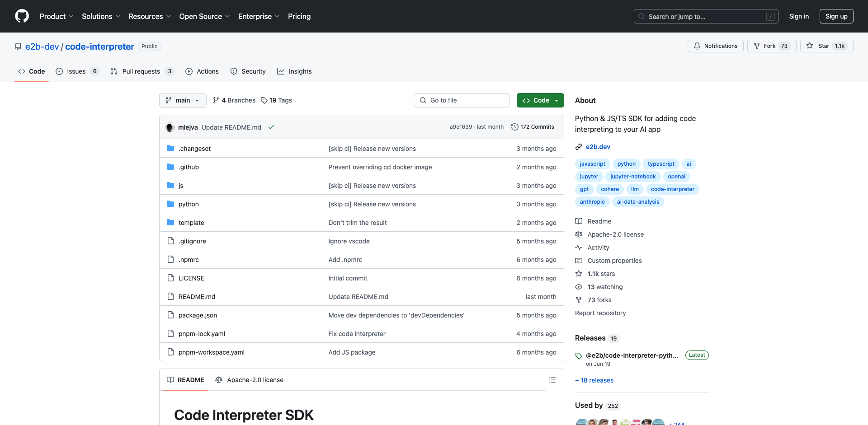868x425 pixels.
Task: Click inside the Go to file search field
Action: point(461,100)
